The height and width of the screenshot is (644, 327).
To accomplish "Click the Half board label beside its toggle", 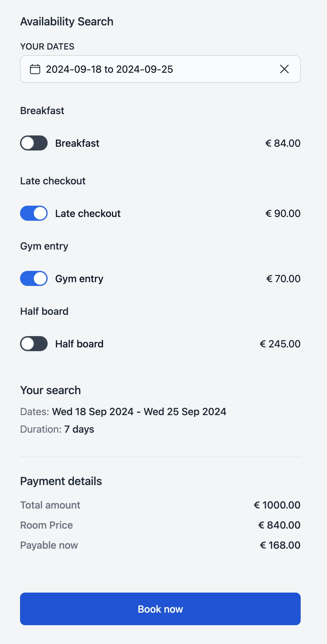I will coord(79,344).
